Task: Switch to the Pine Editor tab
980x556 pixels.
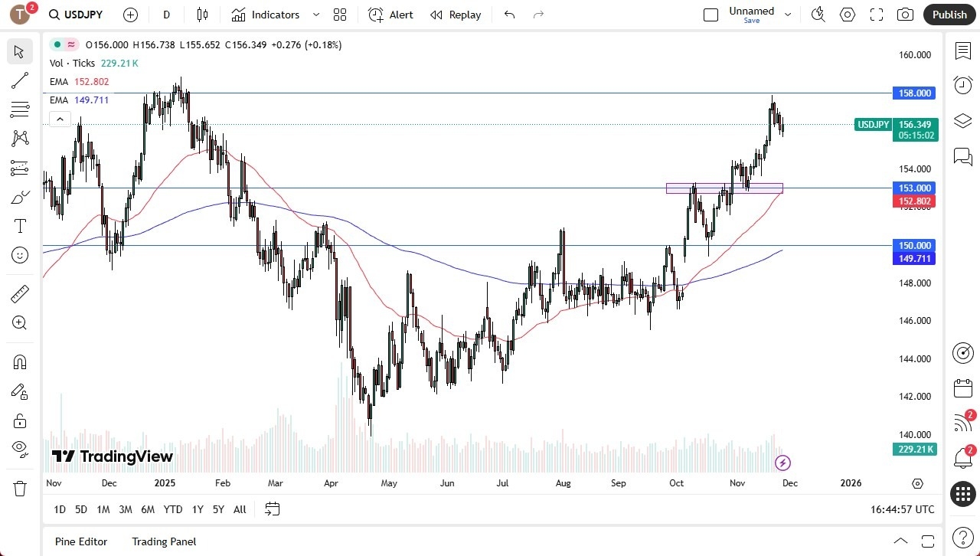Action: pyautogui.click(x=80, y=541)
